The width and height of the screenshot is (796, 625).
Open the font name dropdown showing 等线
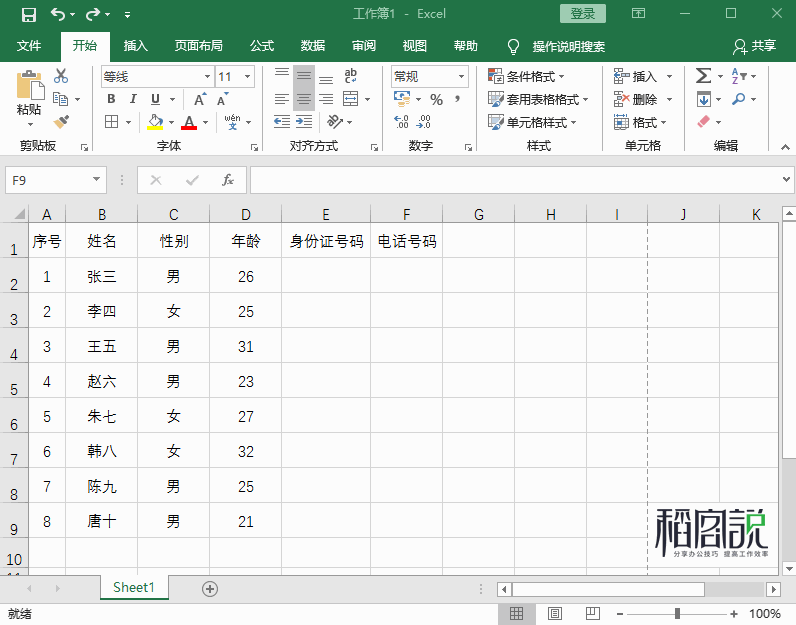click(207, 77)
